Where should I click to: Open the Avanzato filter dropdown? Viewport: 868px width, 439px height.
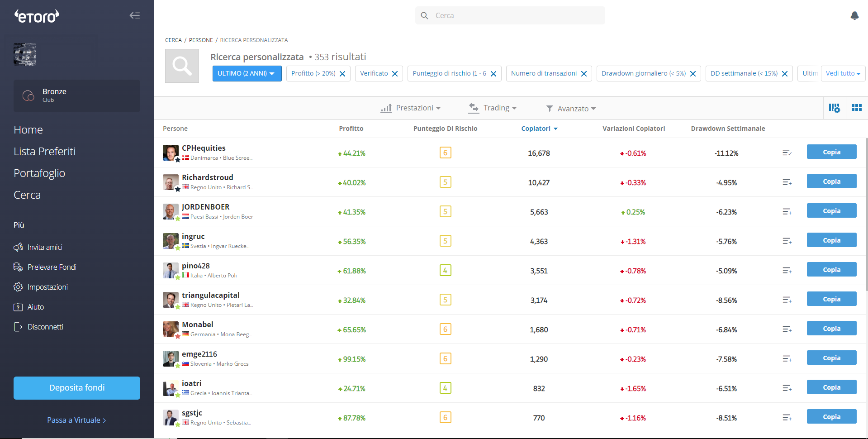tap(571, 109)
